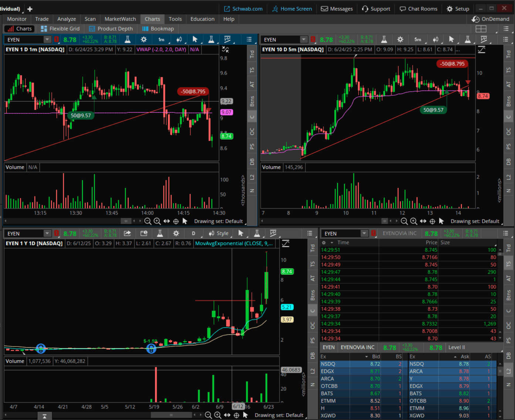Click the candlestick chart style icon in 1m chart
515x420 pixels.
(x=179, y=39)
